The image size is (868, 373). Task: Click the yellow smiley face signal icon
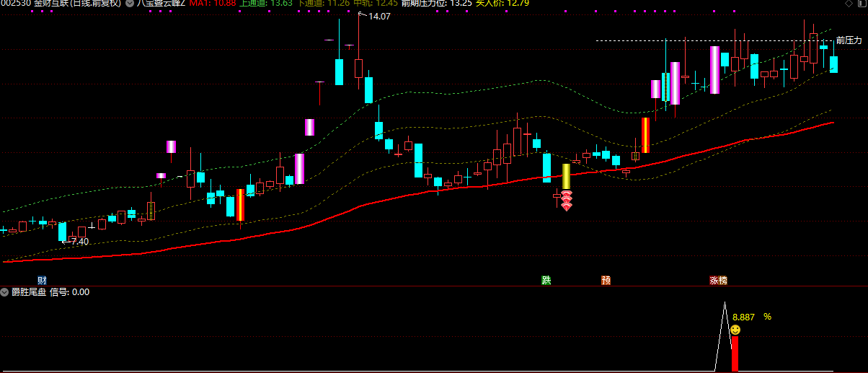(735, 330)
